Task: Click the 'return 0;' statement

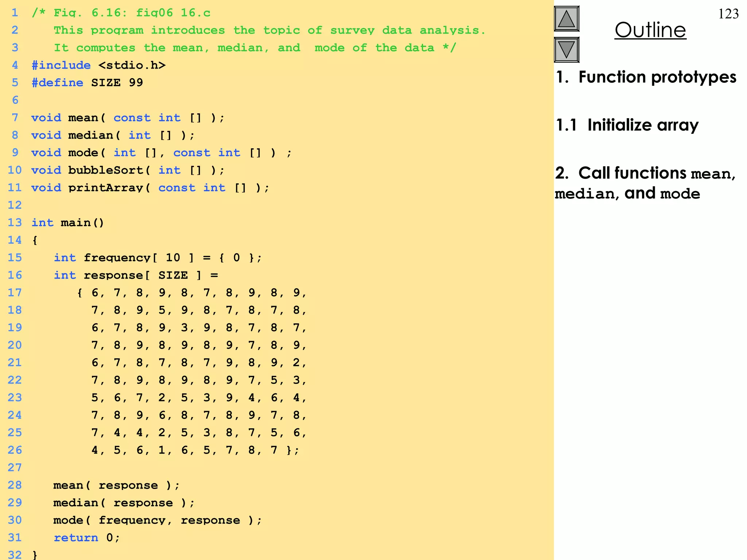Action: click(x=87, y=538)
